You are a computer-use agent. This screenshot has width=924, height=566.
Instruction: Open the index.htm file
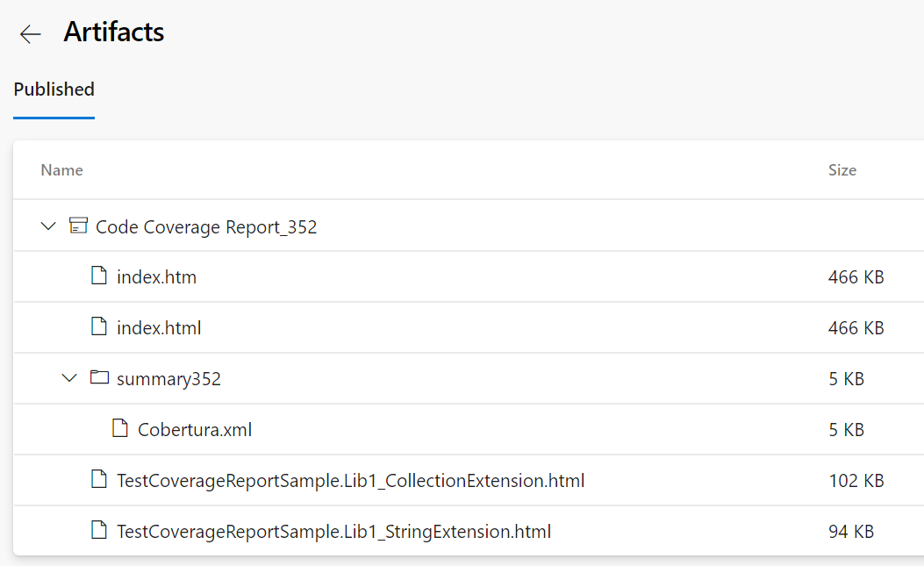click(156, 277)
